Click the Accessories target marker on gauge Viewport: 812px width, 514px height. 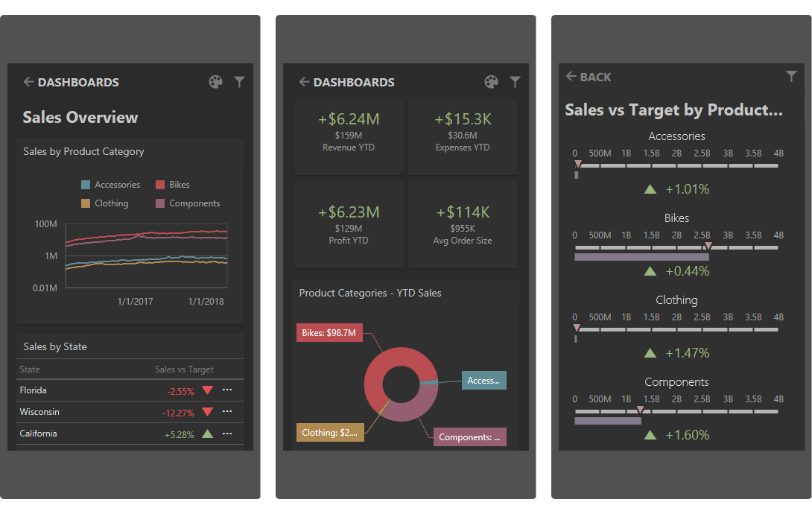[x=578, y=164]
